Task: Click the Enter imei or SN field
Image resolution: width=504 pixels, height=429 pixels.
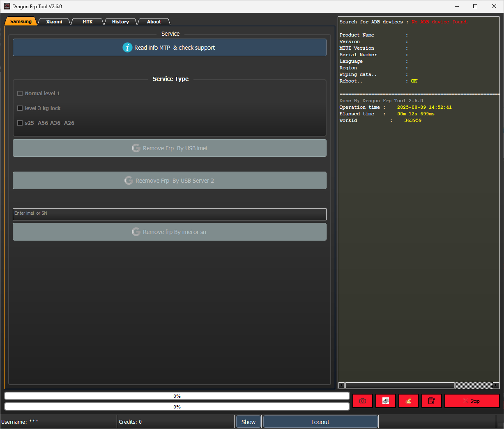Action: (170, 214)
